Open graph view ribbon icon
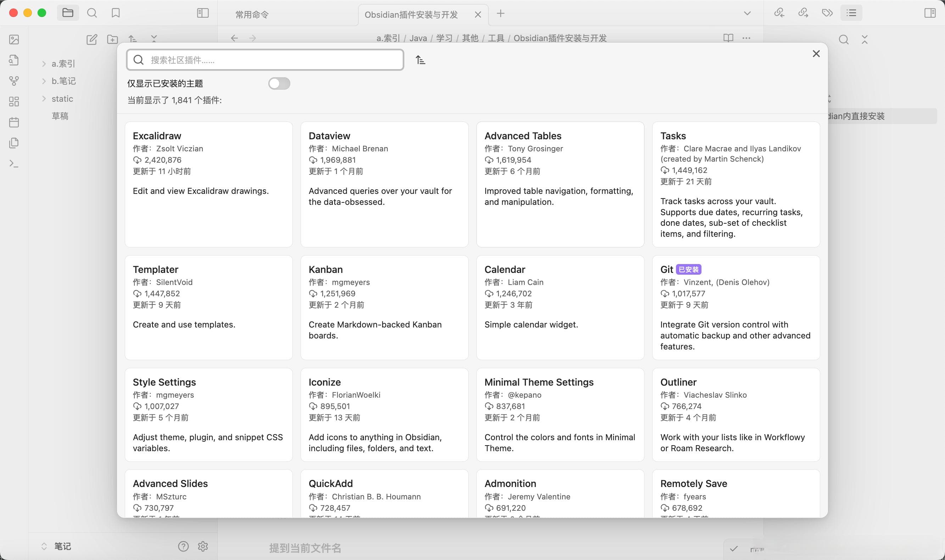Screen dimensions: 945x560 pyautogui.click(x=14, y=81)
